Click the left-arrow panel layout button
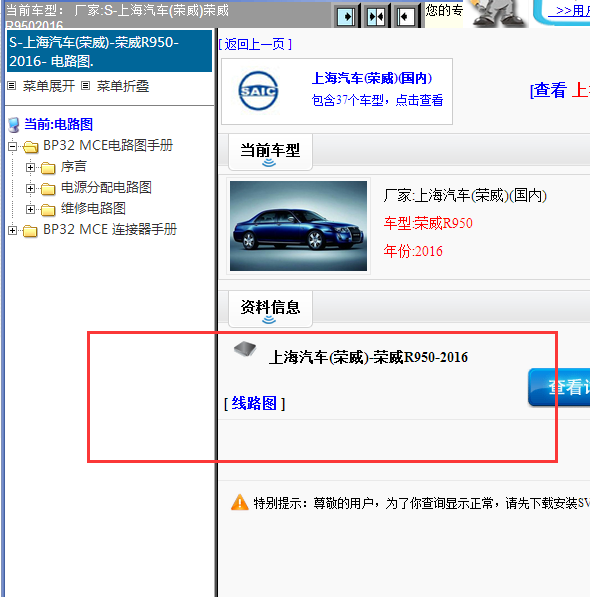The image size is (590, 597). click(406, 16)
